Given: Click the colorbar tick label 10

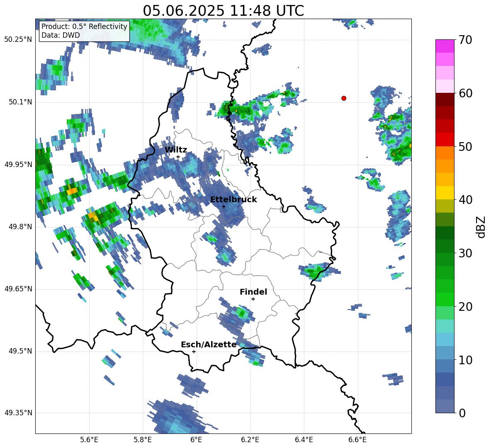Looking at the screenshot, I should click(465, 360).
